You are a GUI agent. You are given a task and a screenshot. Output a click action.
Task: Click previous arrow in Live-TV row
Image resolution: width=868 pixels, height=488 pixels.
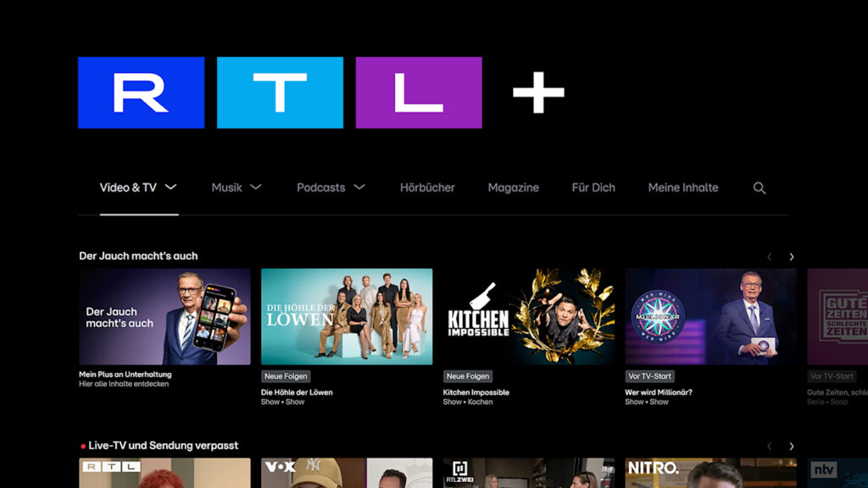pyautogui.click(x=770, y=446)
